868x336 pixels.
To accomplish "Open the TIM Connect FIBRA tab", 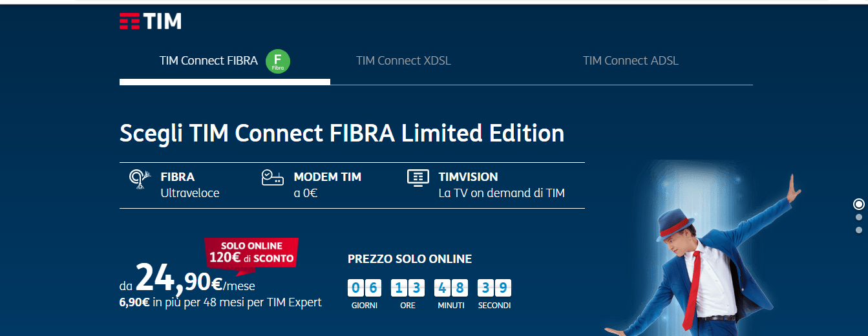I will pyautogui.click(x=208, y=61).
